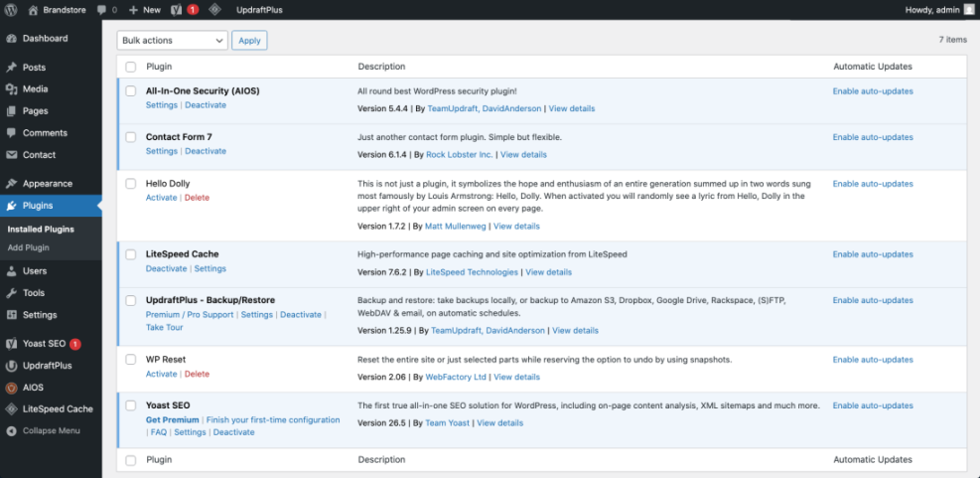The image size is (980, 478).
Task: Click the '7 items' count text
Action: click(952, 40)
